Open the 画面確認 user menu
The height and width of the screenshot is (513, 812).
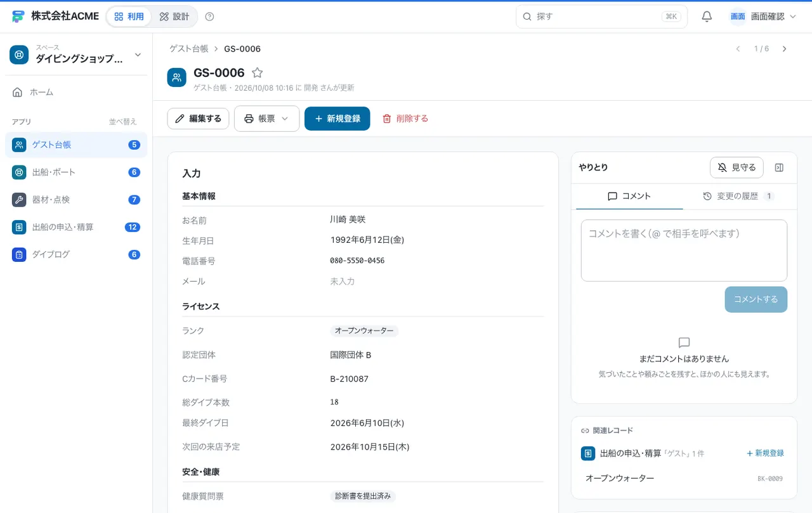[x=763, y=16]
